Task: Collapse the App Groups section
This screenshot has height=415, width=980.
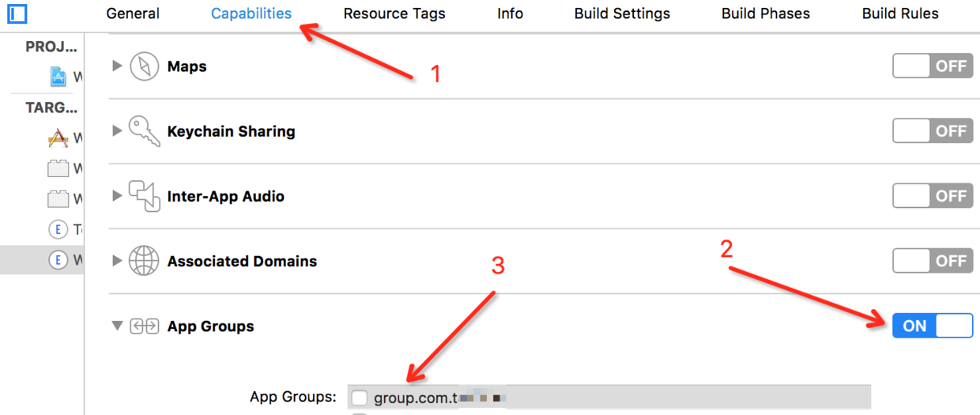Action: tap(117, 326)
